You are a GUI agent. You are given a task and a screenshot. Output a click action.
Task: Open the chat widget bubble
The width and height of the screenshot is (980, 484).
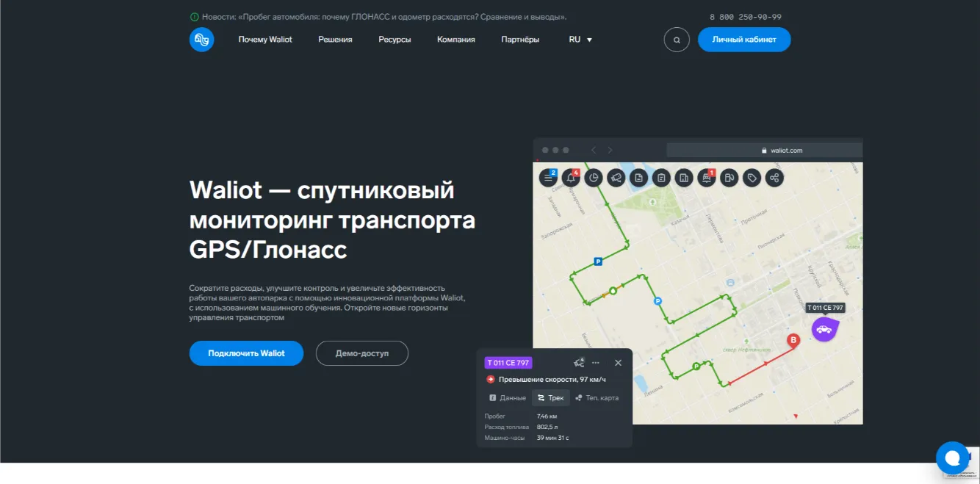point(953,458)
